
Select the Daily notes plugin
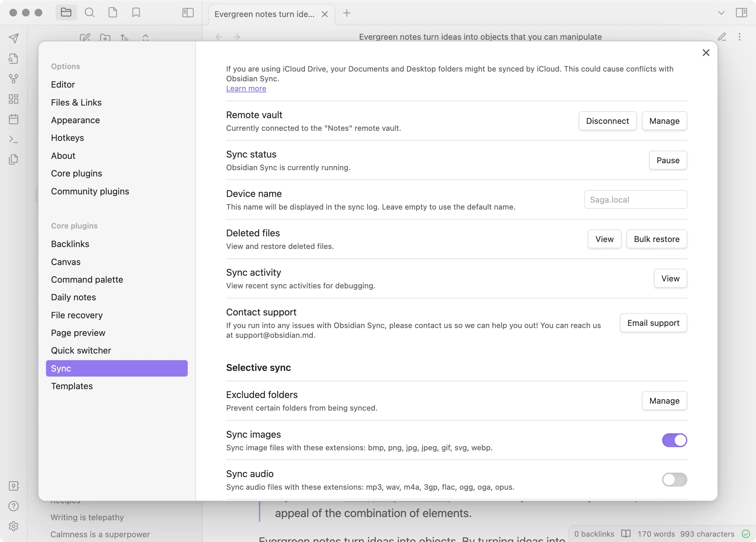click(x=73, y=297)
